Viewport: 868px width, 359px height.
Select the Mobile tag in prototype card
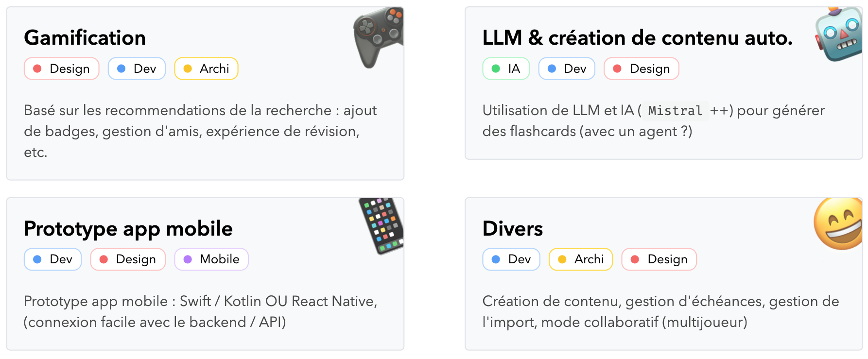coord(211,259)
